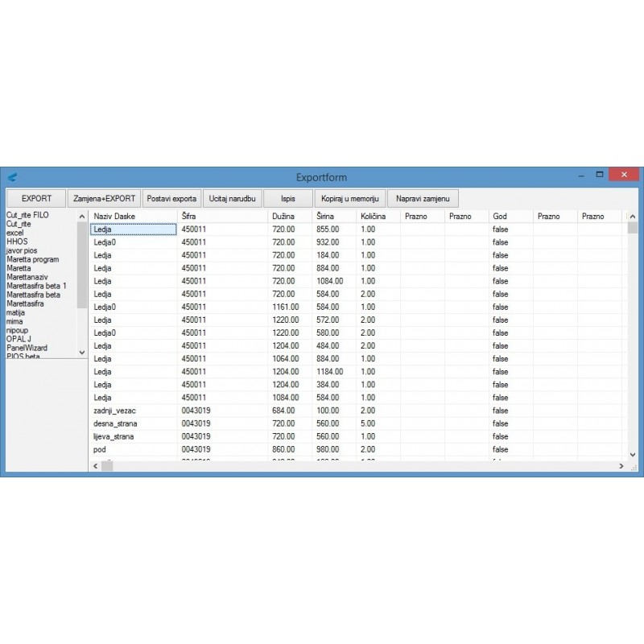Click the table's vertical scroll up arrow

(631, 217)
